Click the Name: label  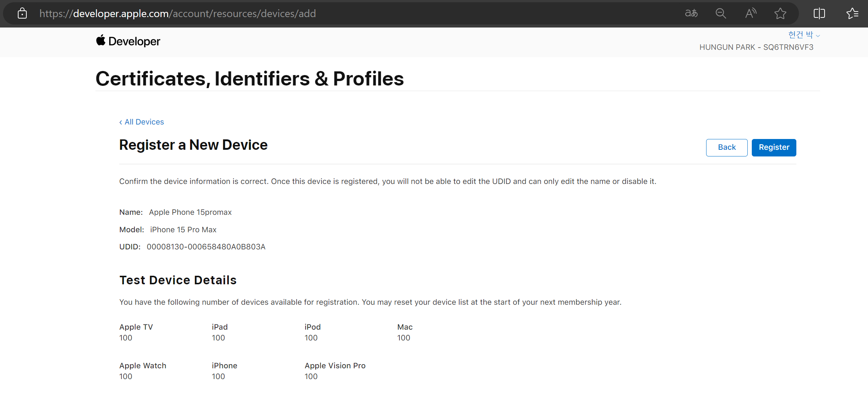coord(131,212)
